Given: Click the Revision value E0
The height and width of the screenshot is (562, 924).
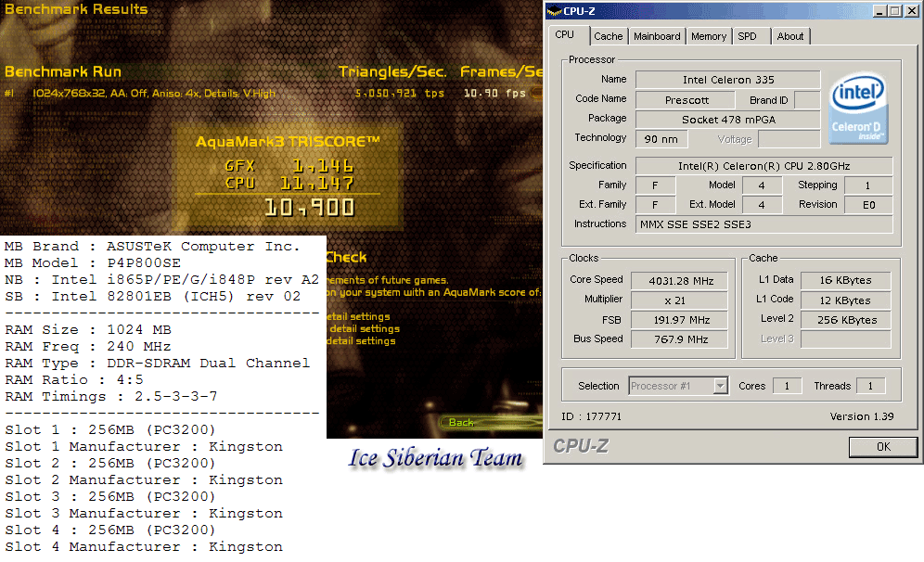Looking at the screenshot, I should (x=868, y=205).
